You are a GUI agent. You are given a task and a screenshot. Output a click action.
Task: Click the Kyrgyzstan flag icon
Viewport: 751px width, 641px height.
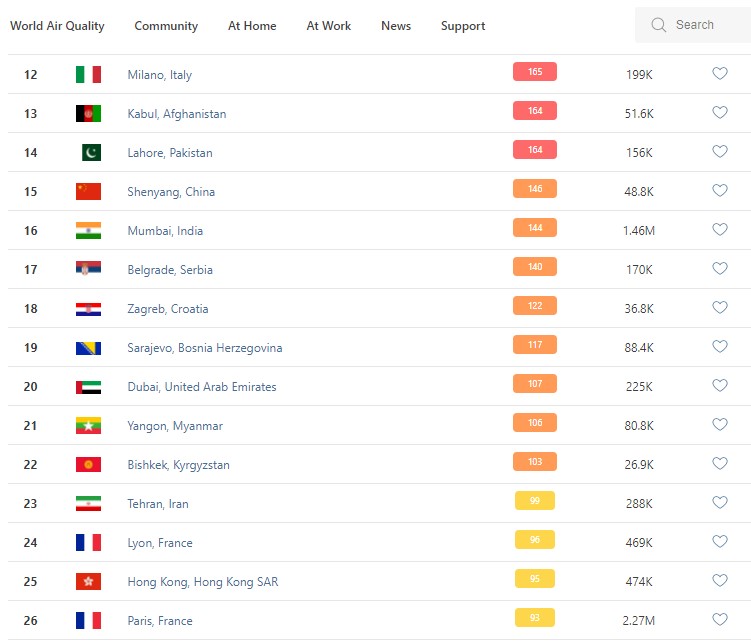[88, 464]
